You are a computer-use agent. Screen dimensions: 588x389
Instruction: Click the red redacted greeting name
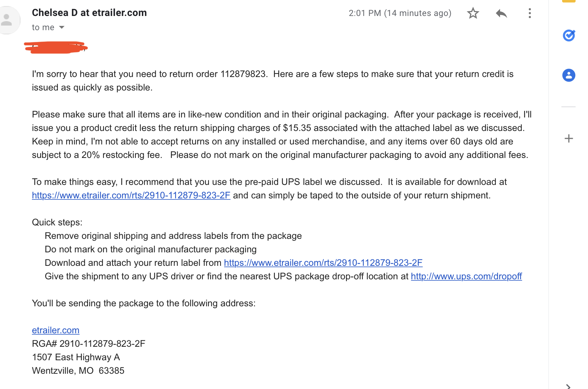point(56,48)
